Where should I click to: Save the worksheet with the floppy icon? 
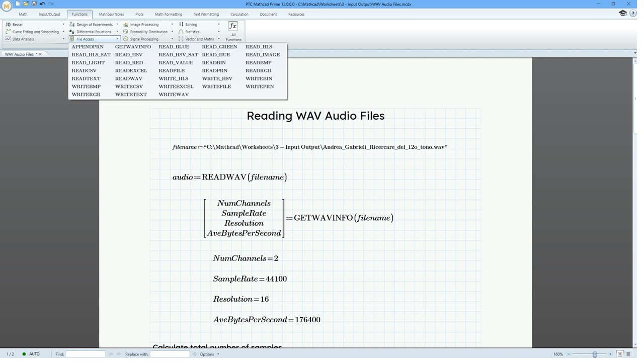(34, 4)
